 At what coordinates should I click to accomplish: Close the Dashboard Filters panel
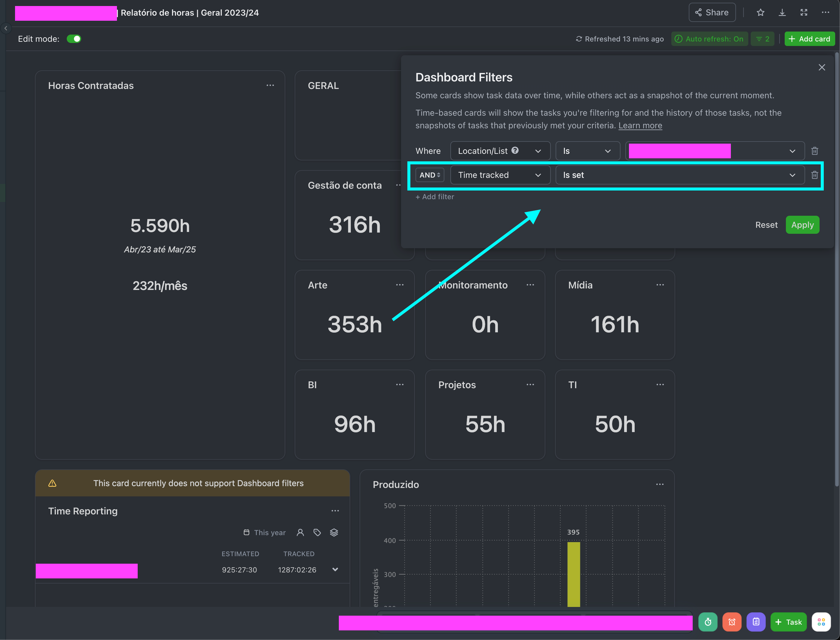[x=822, y=67]
